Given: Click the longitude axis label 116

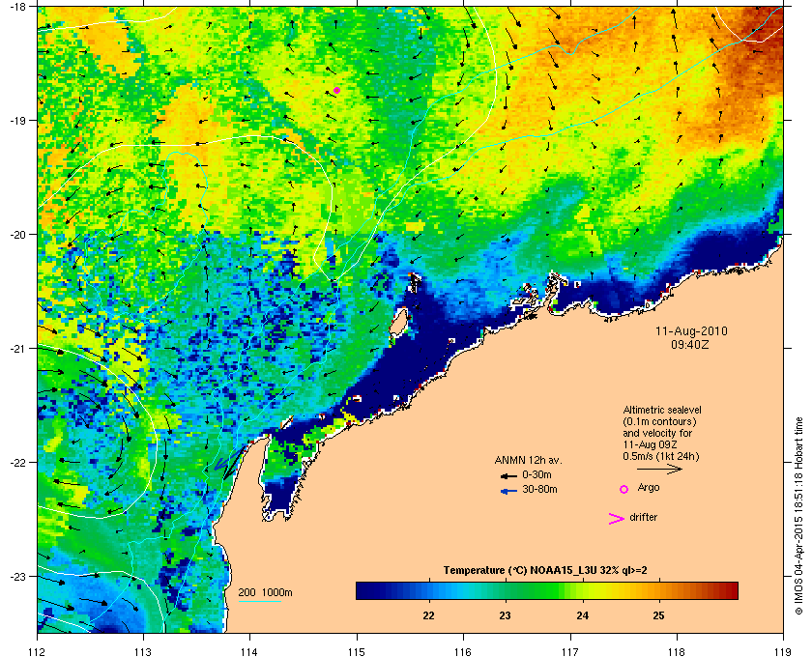Looking at the screenshot, I should [x=463, y=651].
